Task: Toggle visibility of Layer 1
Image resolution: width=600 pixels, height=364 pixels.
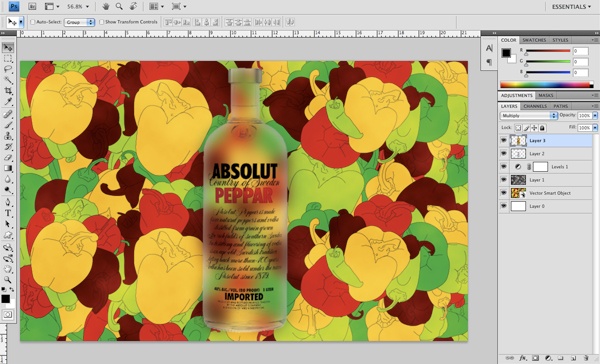Action: (x=504, y=180)
